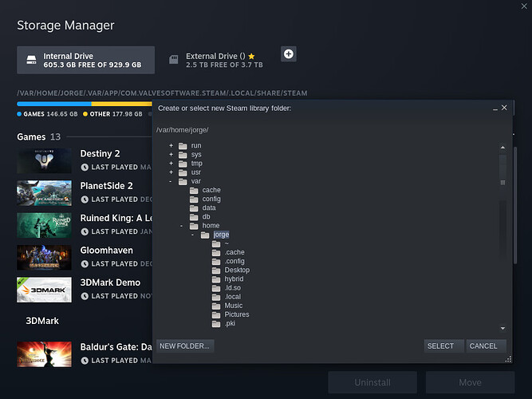Select the Internal Drive tab
Image resolution: width=532 pixels, height=399 pixels.
tap(86, 60)
